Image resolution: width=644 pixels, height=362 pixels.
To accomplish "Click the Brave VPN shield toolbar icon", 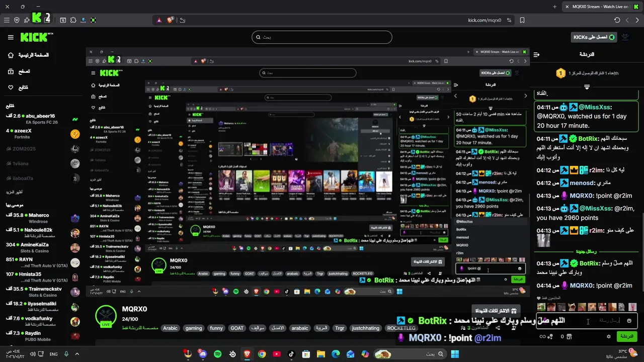I will pyautogui.click(x=17, y=20).
